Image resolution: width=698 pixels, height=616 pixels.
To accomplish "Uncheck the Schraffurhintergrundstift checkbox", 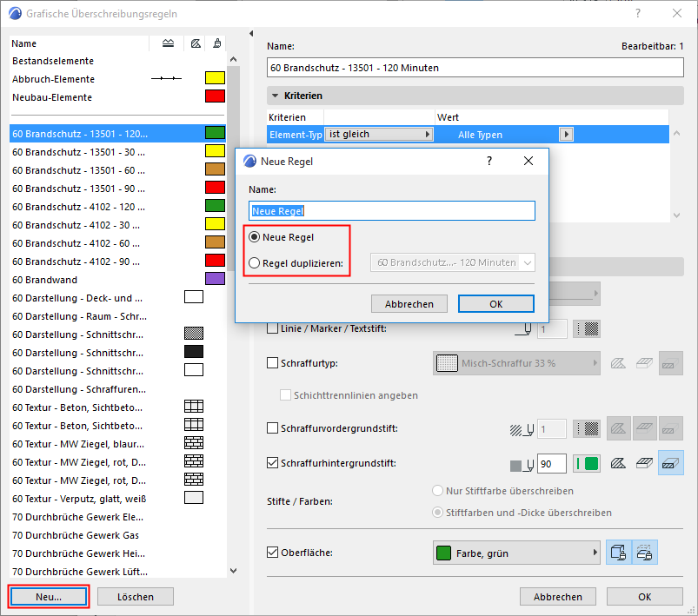I will point(272,463).
